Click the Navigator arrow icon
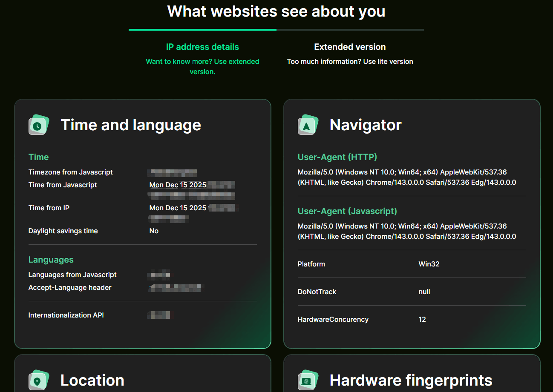This screenshot has width=553, height=392. pos(308,125)
